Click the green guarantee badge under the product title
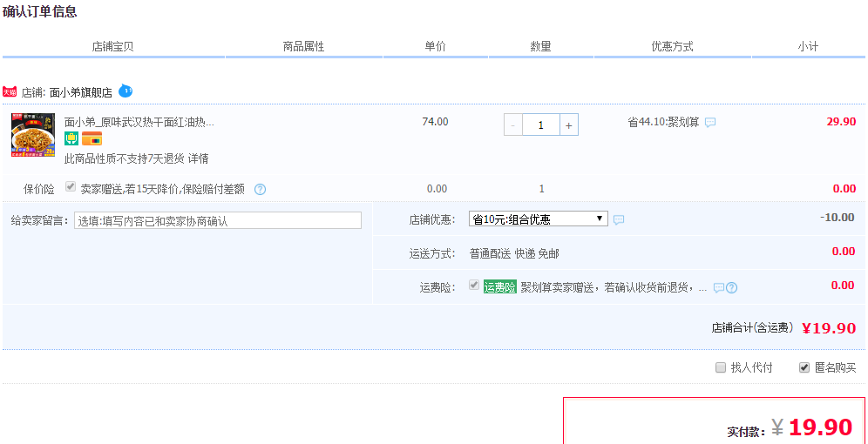This screenshot has width=868, height=444. 71,139
